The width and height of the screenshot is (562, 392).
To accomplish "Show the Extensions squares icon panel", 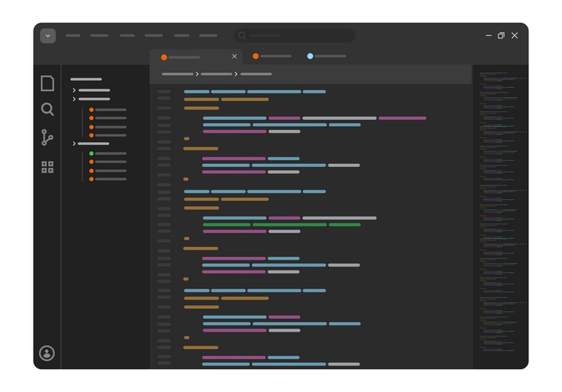I will [48, 167].
